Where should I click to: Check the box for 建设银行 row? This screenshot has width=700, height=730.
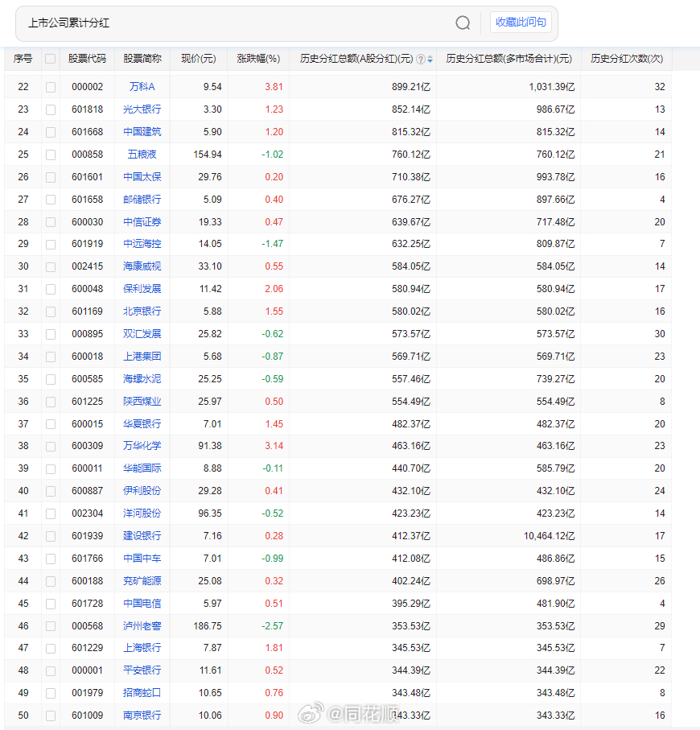click(51, 536)
